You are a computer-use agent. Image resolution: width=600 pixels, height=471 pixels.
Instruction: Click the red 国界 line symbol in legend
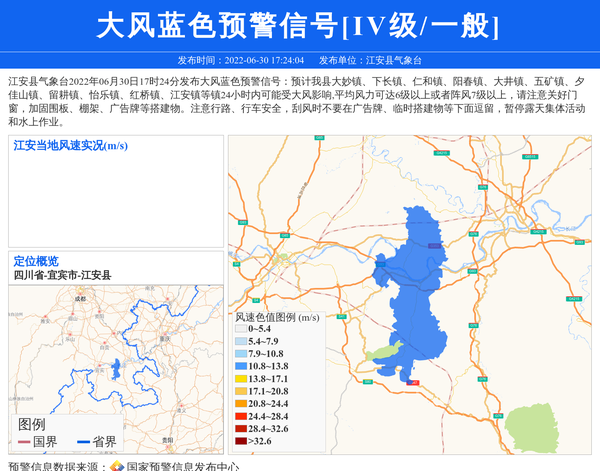click(x=24, y=441)
